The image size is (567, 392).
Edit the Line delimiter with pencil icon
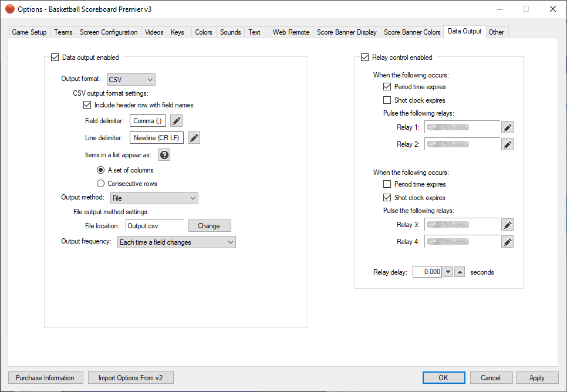tap(194, 138)
